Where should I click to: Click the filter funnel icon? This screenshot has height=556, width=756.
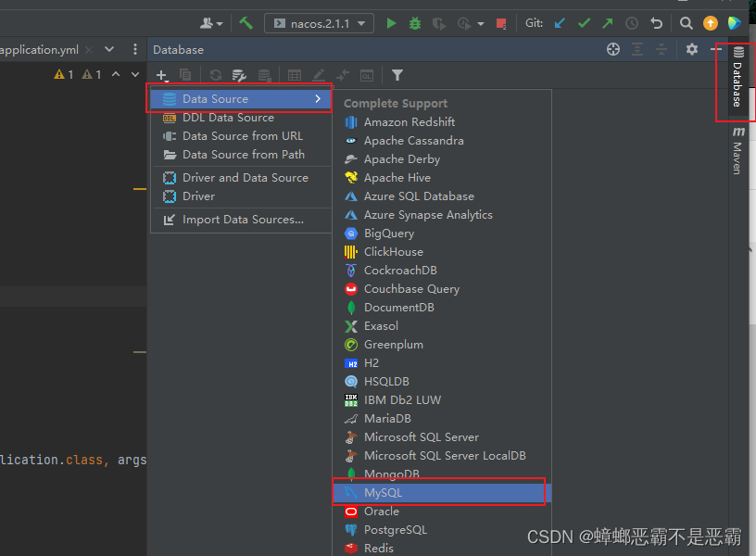click(397, 75)
